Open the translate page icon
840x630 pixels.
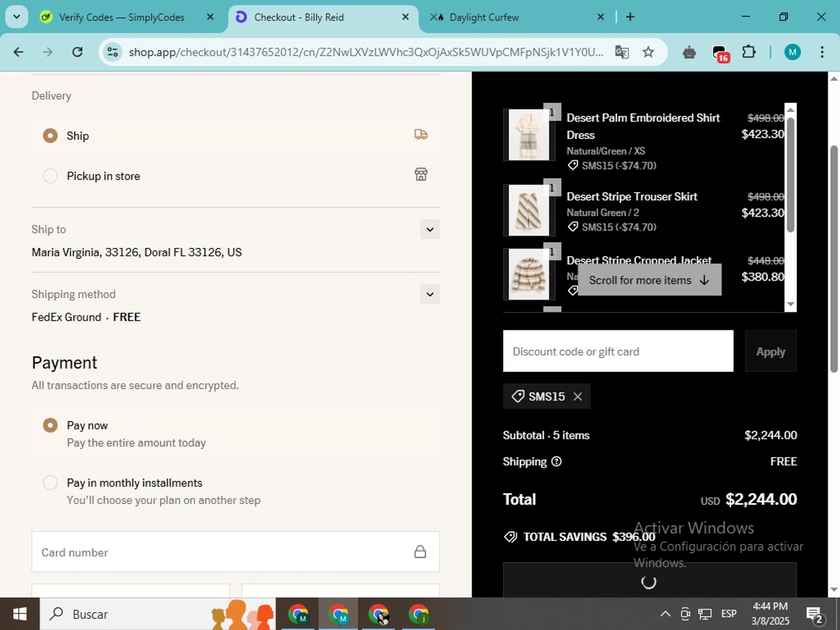pyautogui.click(x=622, y=52)
